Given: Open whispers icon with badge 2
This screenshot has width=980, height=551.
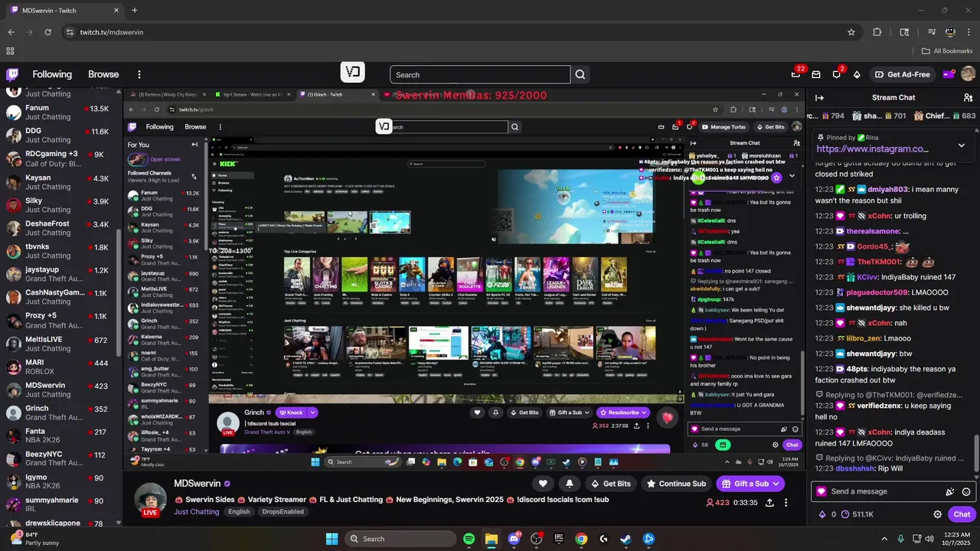Looking at the screenshot, I should (837, 74).
